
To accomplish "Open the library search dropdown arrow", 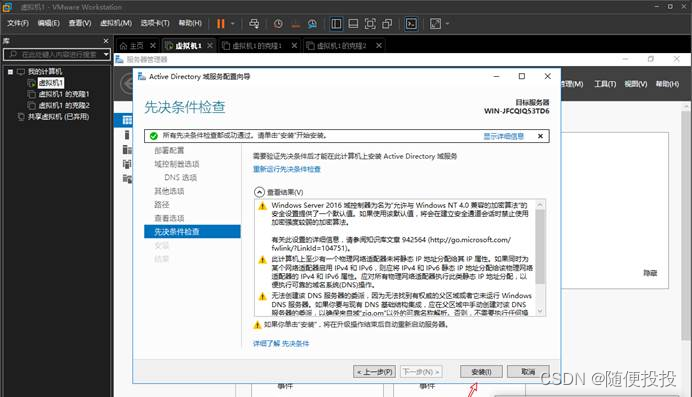I will 106,54.
